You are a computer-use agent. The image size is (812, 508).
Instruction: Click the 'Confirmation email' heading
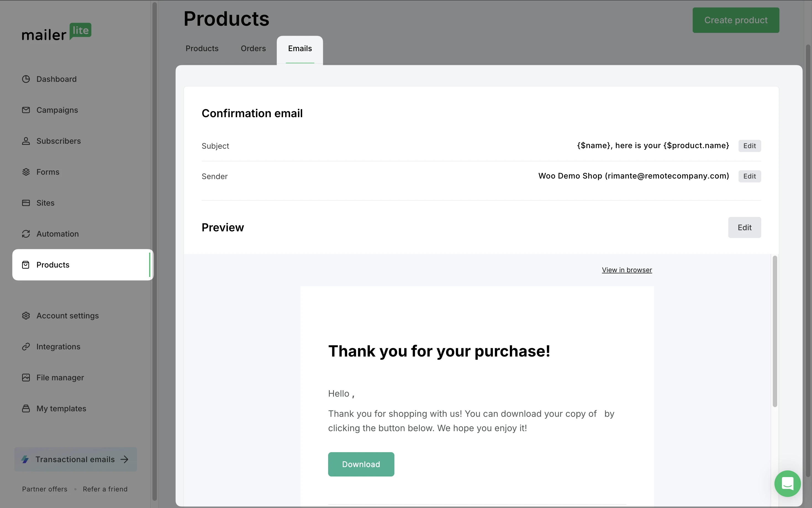tap(252, 113)
